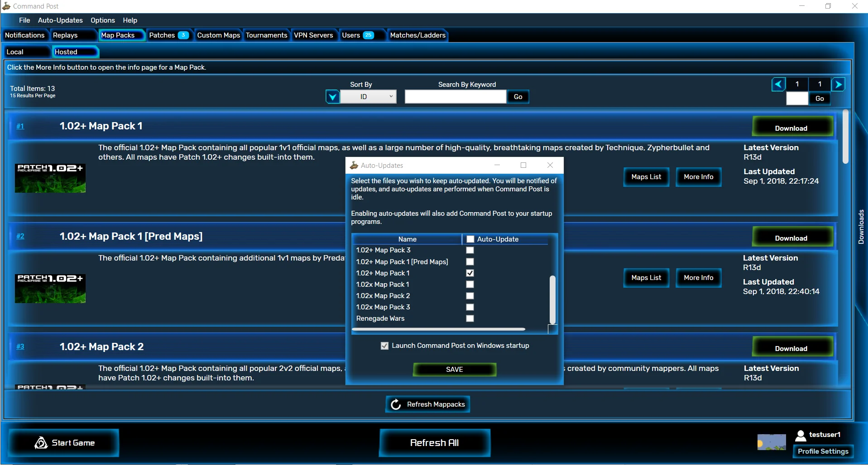Click the #2 map pack link

(x=20, y=236)
